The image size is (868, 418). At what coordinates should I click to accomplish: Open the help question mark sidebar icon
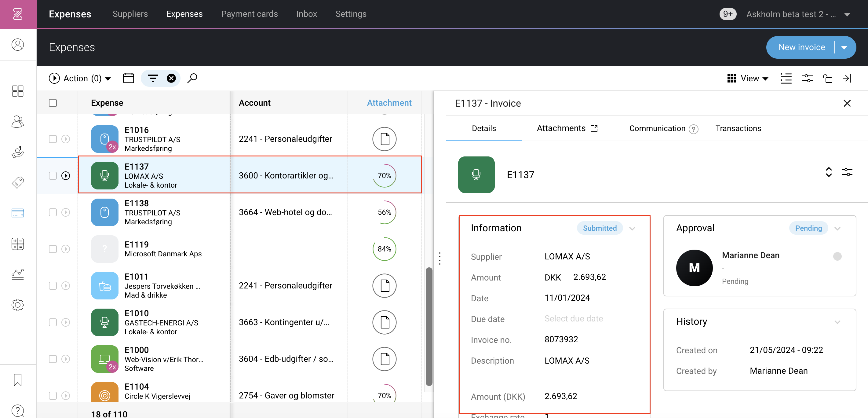tap(17, 411)
